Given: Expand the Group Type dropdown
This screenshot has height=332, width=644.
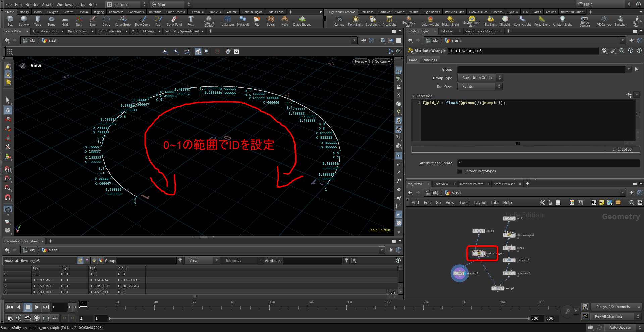Looking at the screenshot, I should [x=480, y=78].
